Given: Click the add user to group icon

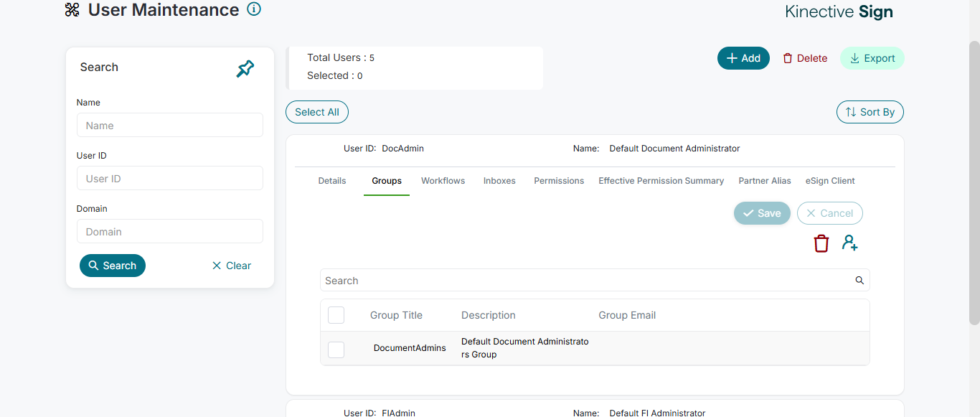Looking at the screenshot, I should coord(850,243).
